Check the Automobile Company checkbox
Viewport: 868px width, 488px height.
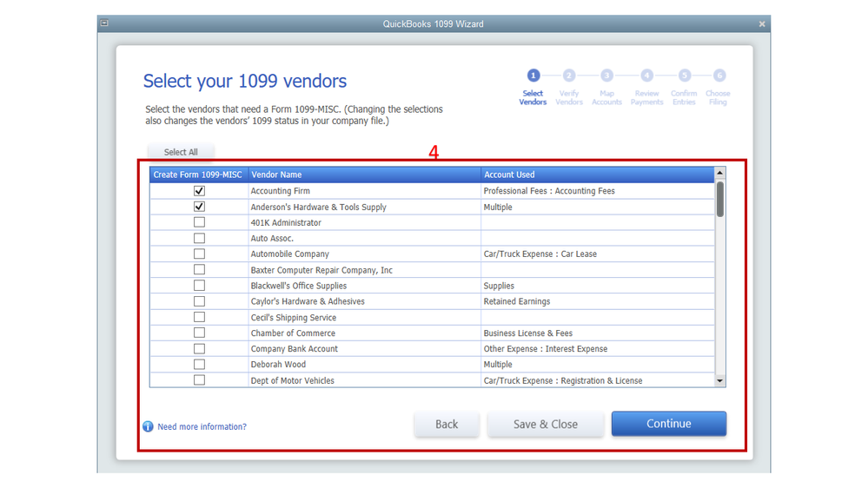(199, 254)
